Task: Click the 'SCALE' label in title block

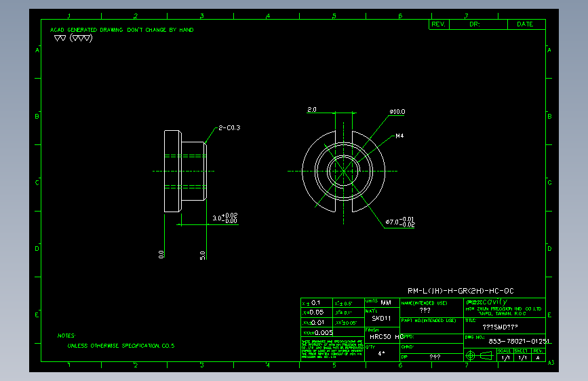Action: coord(505,351)
